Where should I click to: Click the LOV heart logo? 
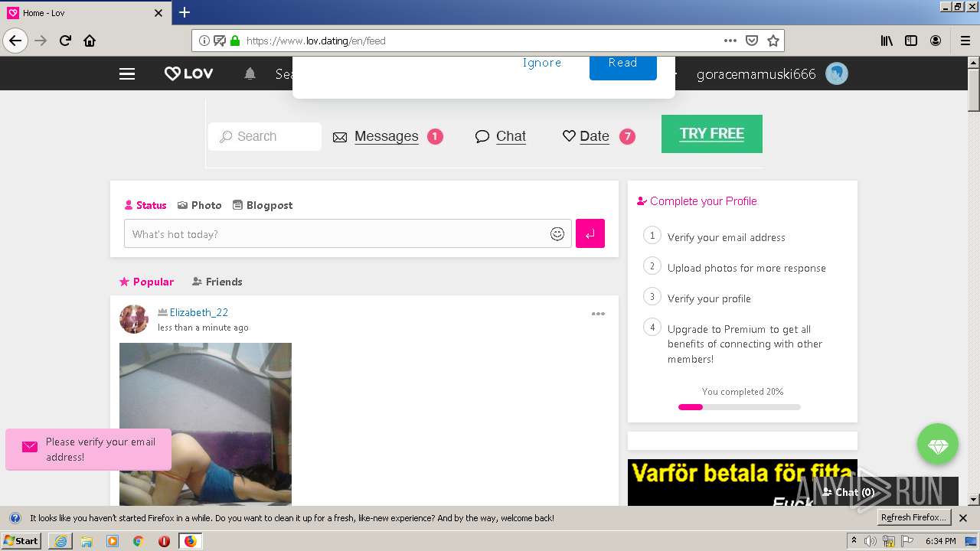(x=188, y=73)
